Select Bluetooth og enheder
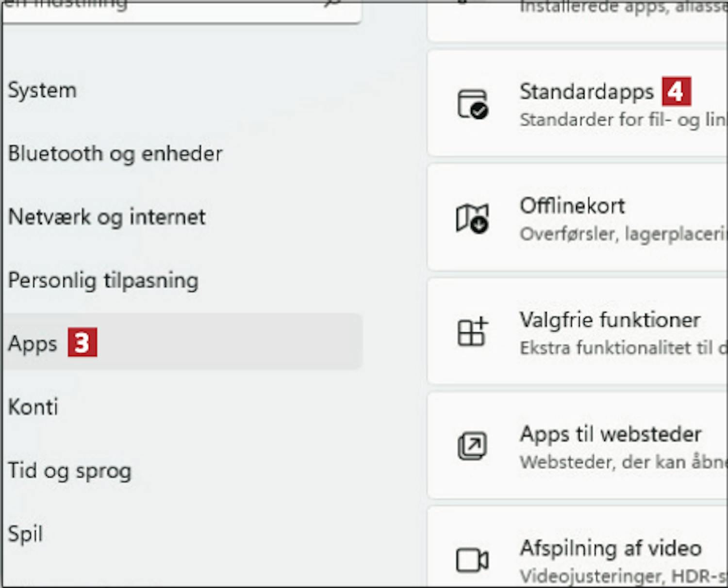The height and width of the screenshot is (588, 728). coord(115,154)
